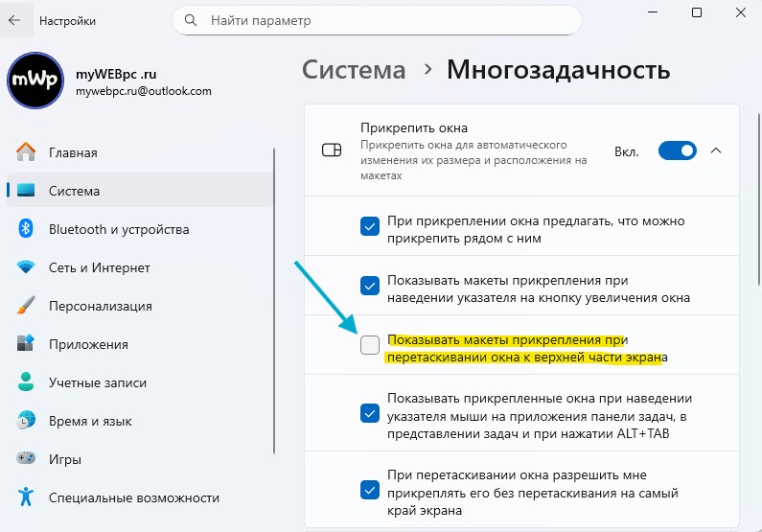Click the Настройки window title
Image resolution: width=762 pixels, height=532 pixels.
[67, 21]
